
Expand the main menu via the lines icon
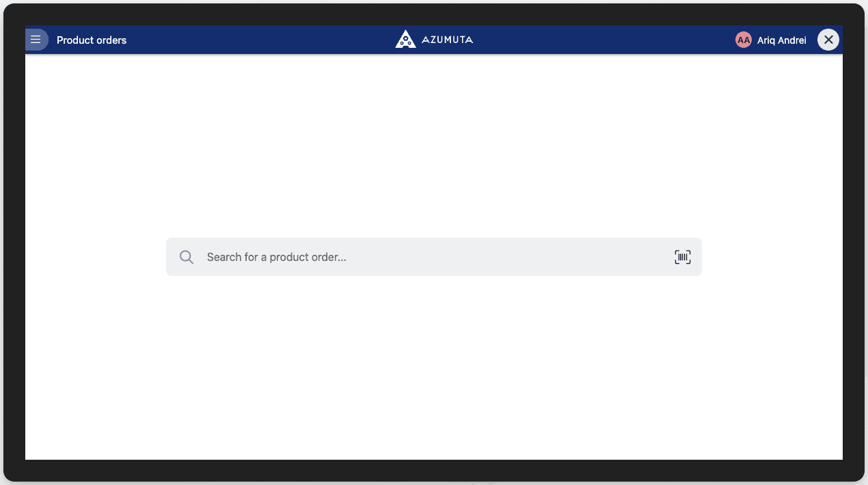point(36,39)
